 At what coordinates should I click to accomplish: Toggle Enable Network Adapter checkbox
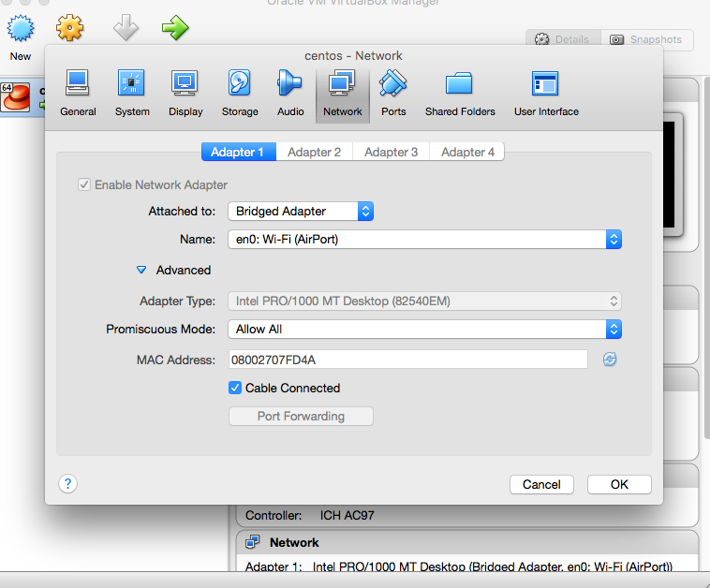[x=84, y=184]
